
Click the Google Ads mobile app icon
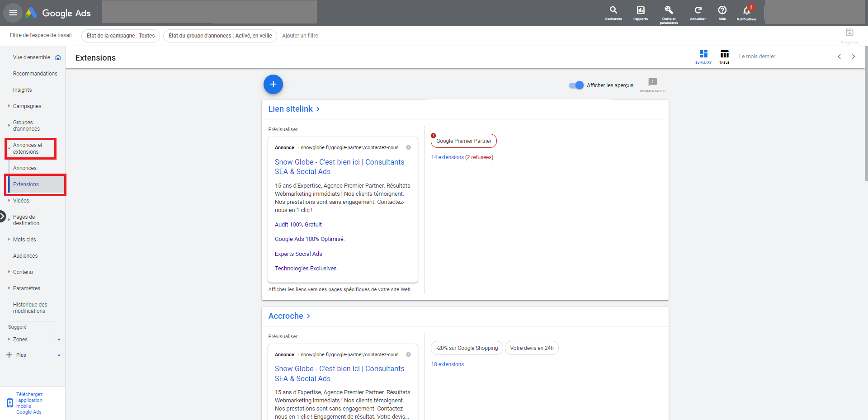tap(10, 403)
